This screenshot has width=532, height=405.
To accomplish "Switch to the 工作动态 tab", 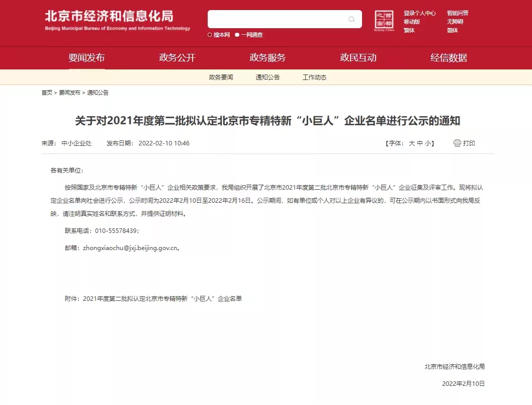I will coord(314,77).
